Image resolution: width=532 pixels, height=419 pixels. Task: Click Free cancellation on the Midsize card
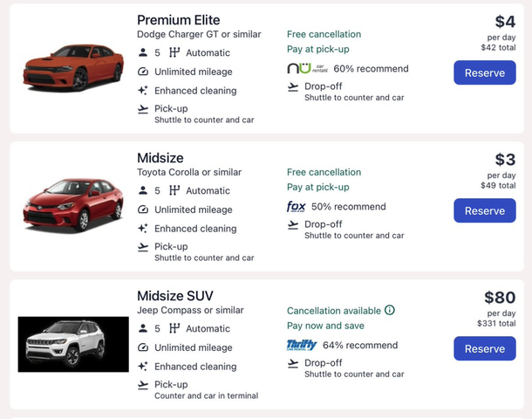pyautogui.click(x=324, y=172)
